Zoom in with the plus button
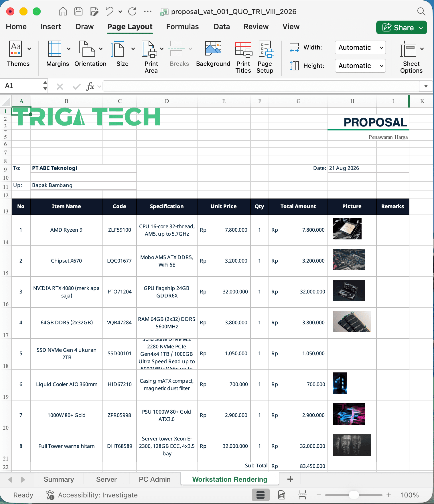434x504 pixels. tap(389, 495)
